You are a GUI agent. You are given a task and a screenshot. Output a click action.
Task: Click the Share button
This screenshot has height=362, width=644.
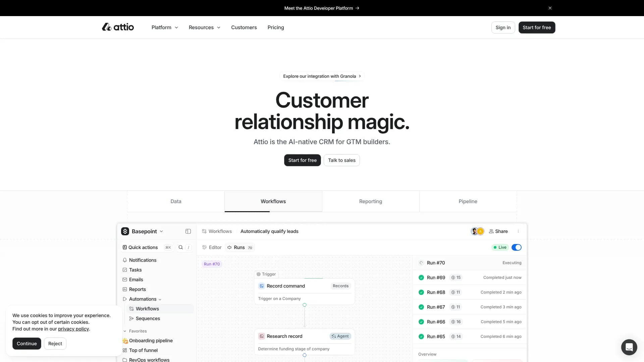point(498,231)
